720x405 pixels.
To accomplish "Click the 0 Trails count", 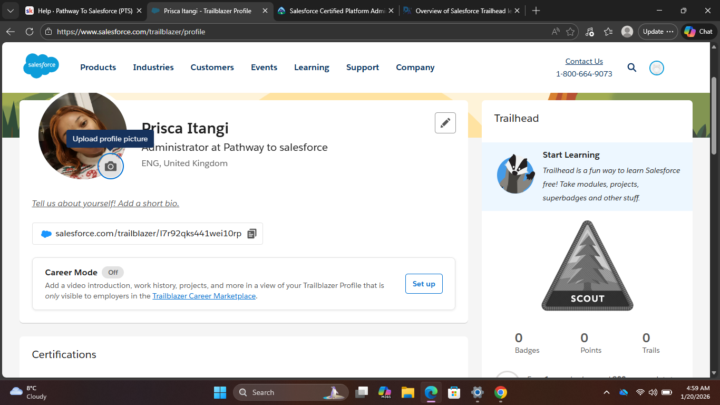I will [650, 343].
